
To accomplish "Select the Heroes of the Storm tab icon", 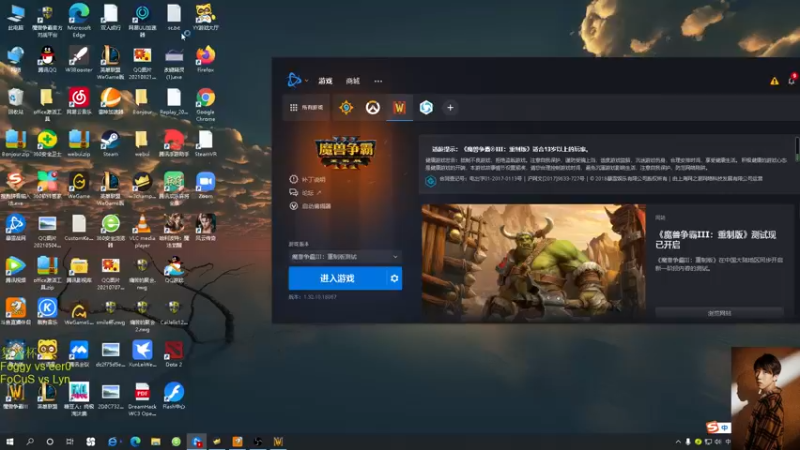I will pyautogui.click(x=426, y=107).
